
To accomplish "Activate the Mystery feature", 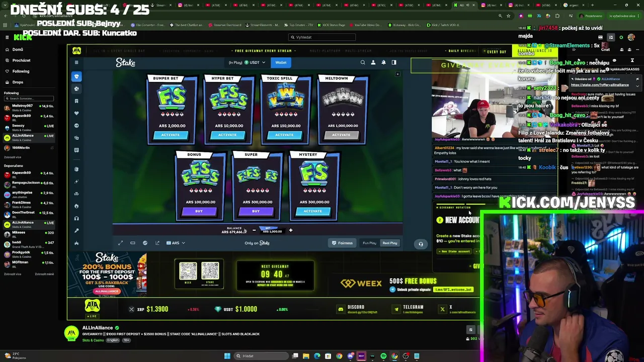I will pyautogui.click(x=312, y=211).
